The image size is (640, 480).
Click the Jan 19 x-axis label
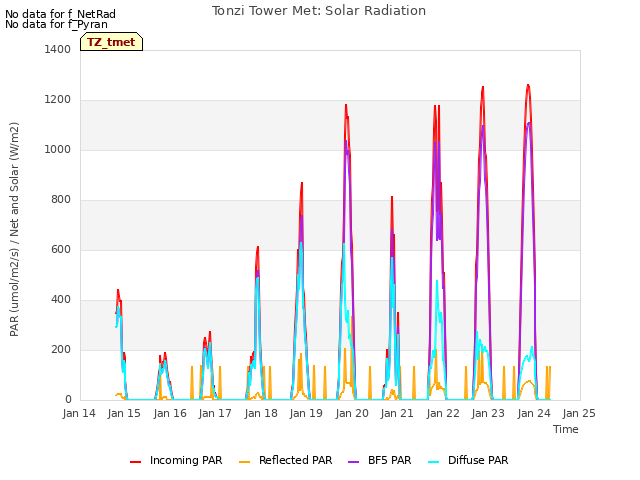(x=306, y=413)
